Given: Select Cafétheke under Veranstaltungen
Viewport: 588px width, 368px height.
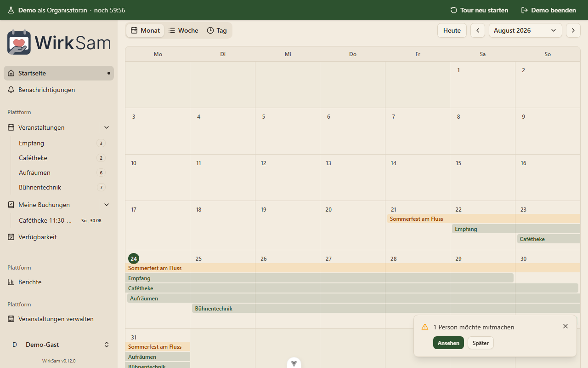Looking at the screenshot, I should [x=62, y=158].
